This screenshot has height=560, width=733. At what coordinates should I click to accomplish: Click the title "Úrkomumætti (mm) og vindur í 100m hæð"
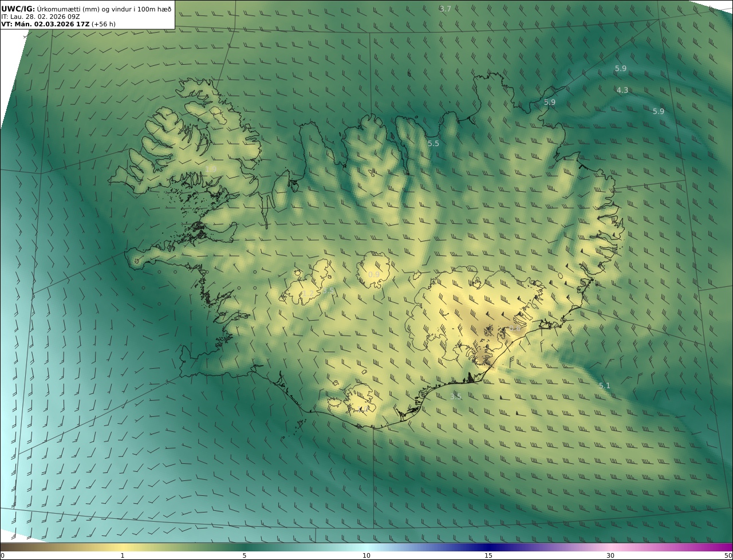pyautogui.click(x=104, y=9)
